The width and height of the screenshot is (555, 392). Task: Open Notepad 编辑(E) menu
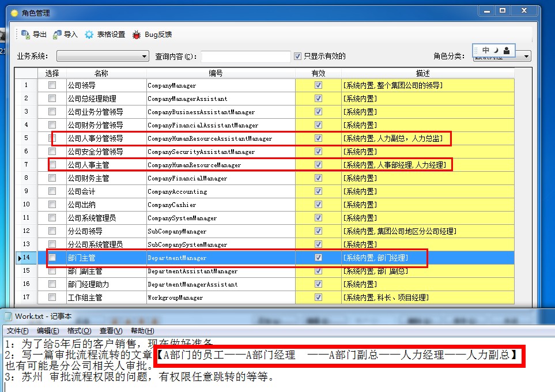48,331
